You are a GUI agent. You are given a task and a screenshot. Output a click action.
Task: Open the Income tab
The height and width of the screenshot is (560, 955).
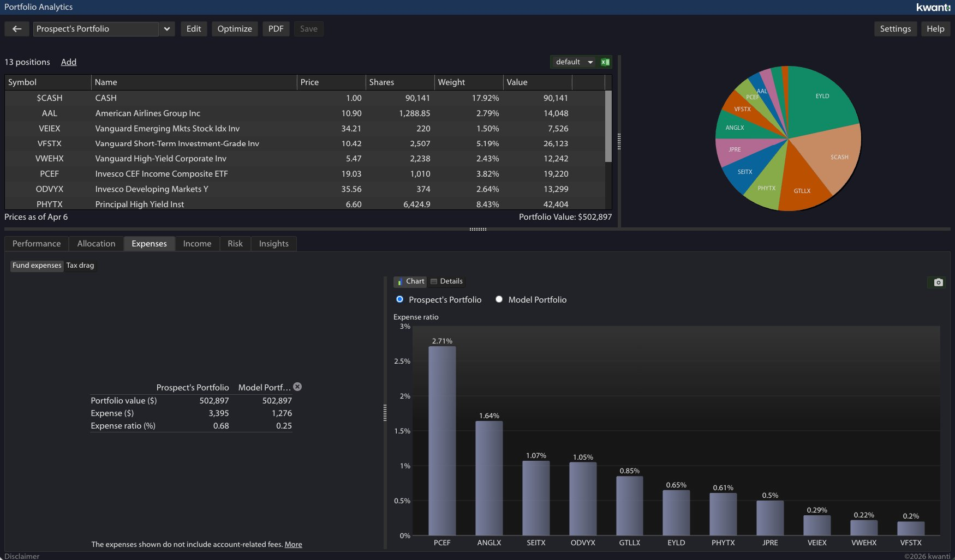coord(197,244)
